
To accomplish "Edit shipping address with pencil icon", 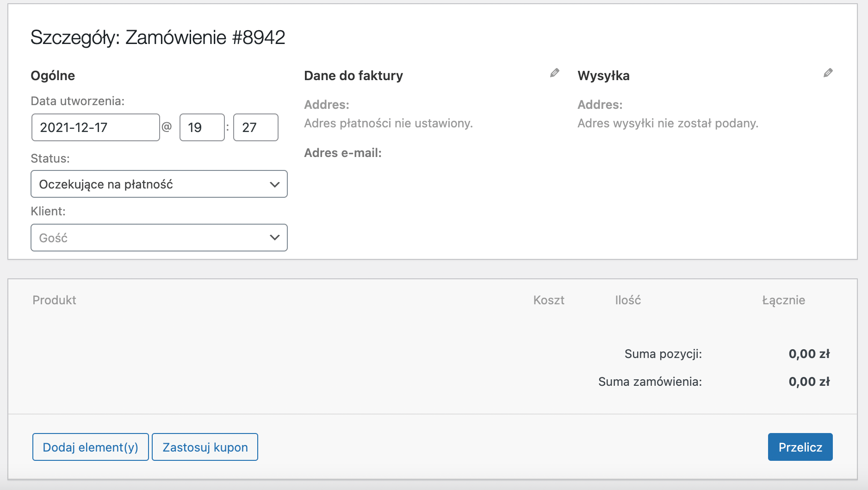I will click(x=828, y=73).
